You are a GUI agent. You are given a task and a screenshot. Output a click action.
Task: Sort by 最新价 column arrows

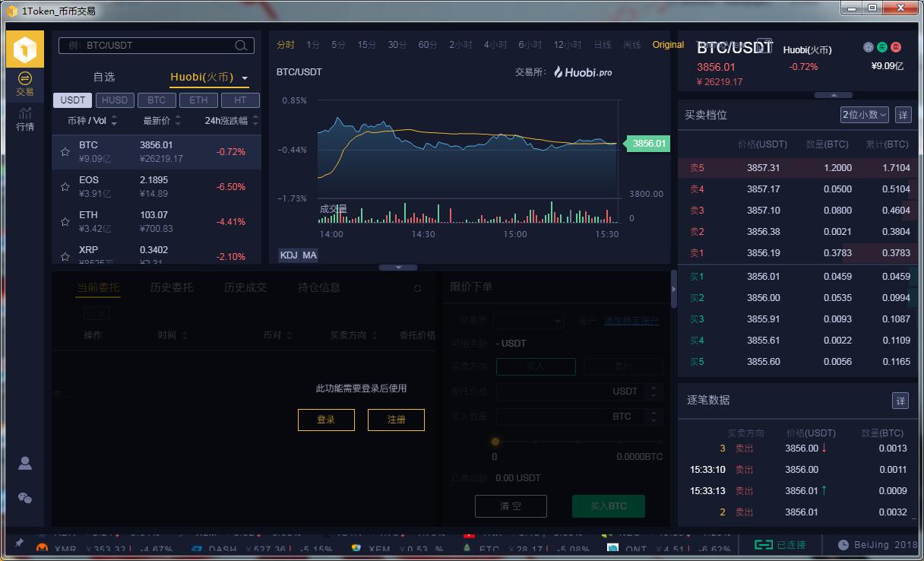[x=178, y=121]
